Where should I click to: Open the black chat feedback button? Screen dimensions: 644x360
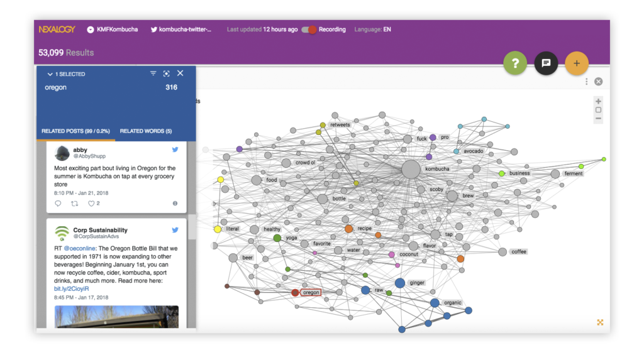(x=546, y=63)
